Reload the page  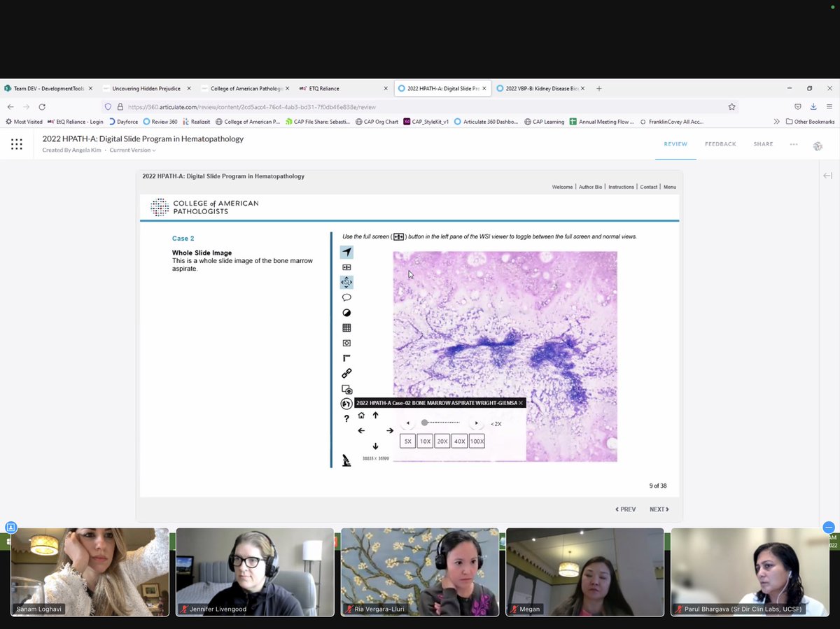[x=42, y=107]
